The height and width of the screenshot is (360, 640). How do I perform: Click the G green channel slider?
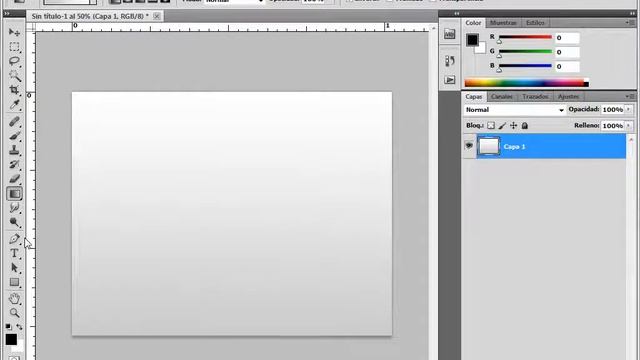(x=525, y=52)
